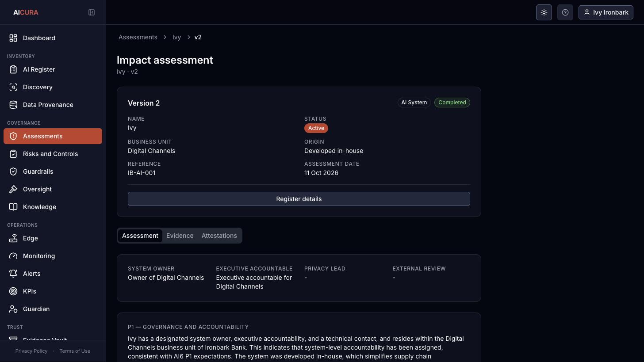This screenshot has height=362, width=644.
Task: Click the Monitoring gauge icon
Action: [x=13, y=256]
